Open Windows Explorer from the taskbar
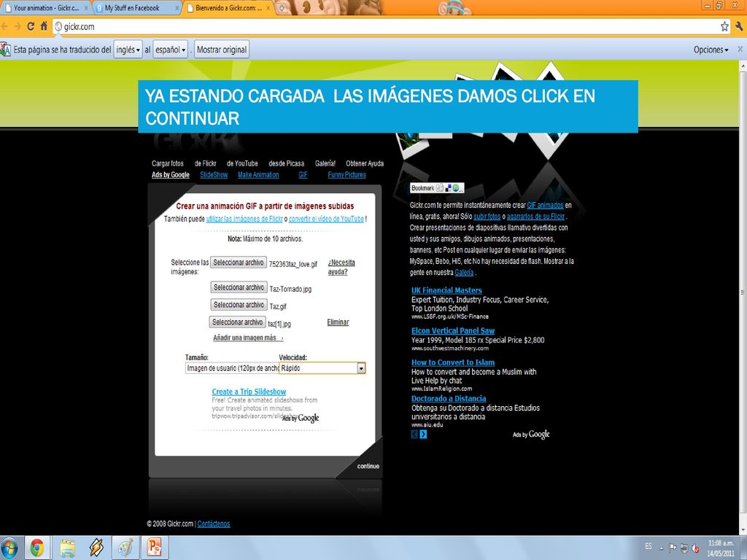The width and height of the screenshot is (747, 560). click(68, 548)
